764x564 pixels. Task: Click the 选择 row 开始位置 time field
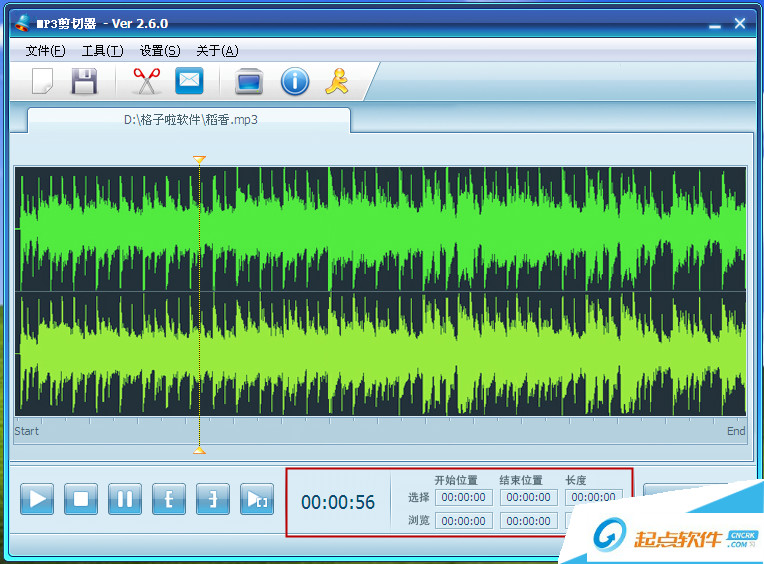tap(463, 497)
